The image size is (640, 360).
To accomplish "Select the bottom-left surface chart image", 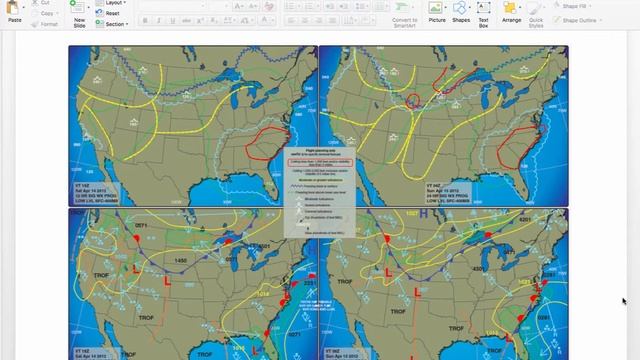I will point(193,284).
